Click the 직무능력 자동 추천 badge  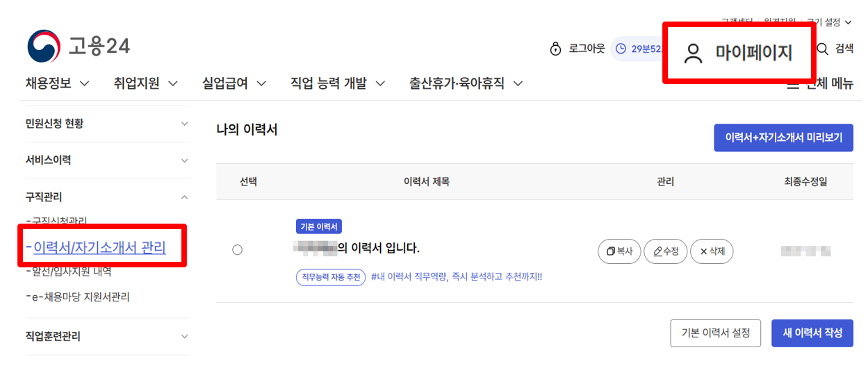(331, 277)
